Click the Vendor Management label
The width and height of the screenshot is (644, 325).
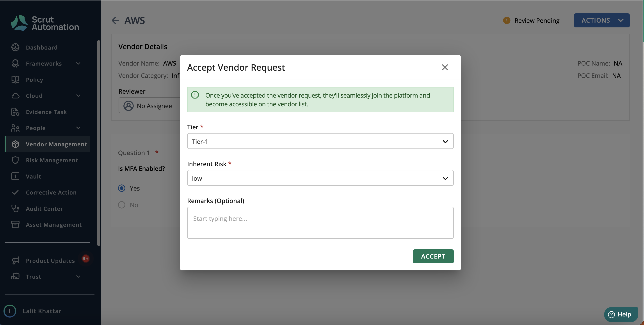(x=56, y=144)
